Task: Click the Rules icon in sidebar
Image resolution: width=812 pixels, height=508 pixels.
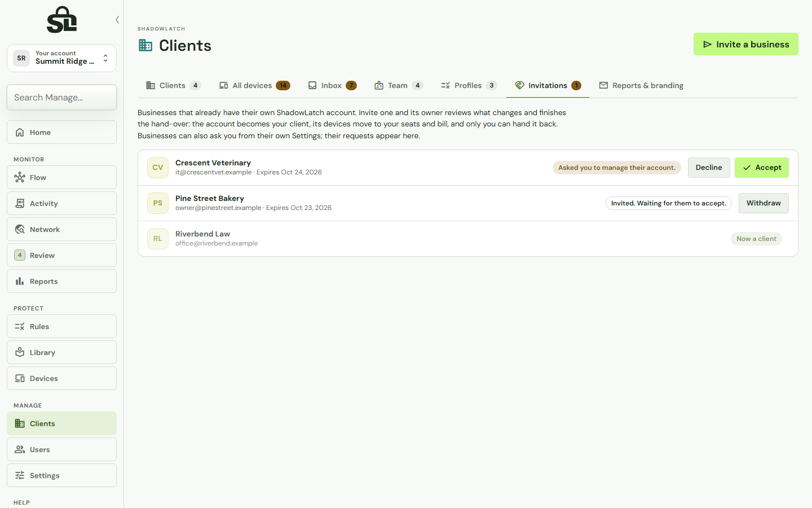Action: [x=20, y=326]
